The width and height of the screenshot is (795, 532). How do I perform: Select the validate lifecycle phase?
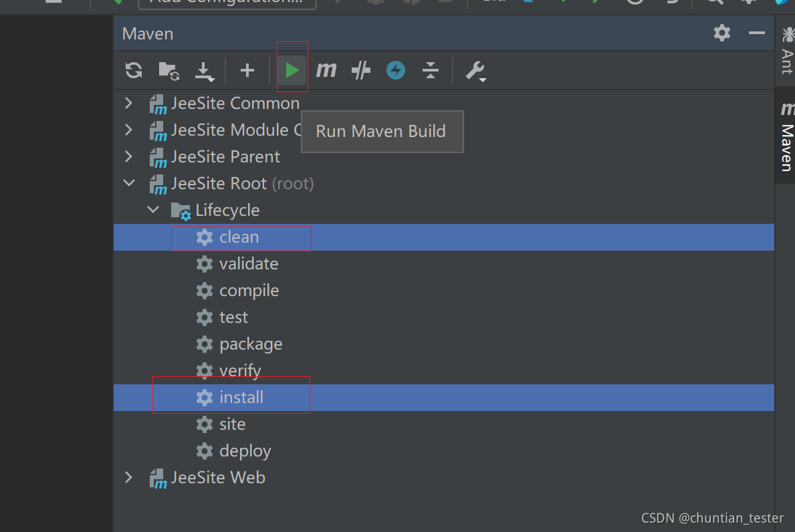click(444, 264)
